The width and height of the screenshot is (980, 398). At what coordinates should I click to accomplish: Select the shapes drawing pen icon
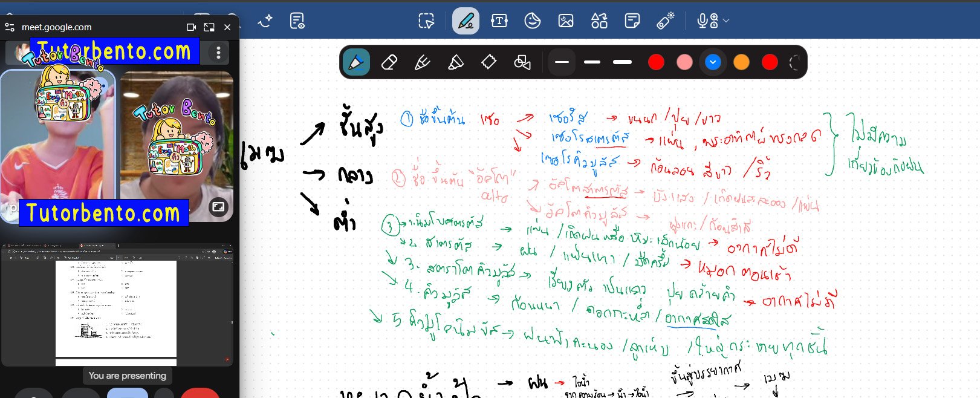(522, 62)
